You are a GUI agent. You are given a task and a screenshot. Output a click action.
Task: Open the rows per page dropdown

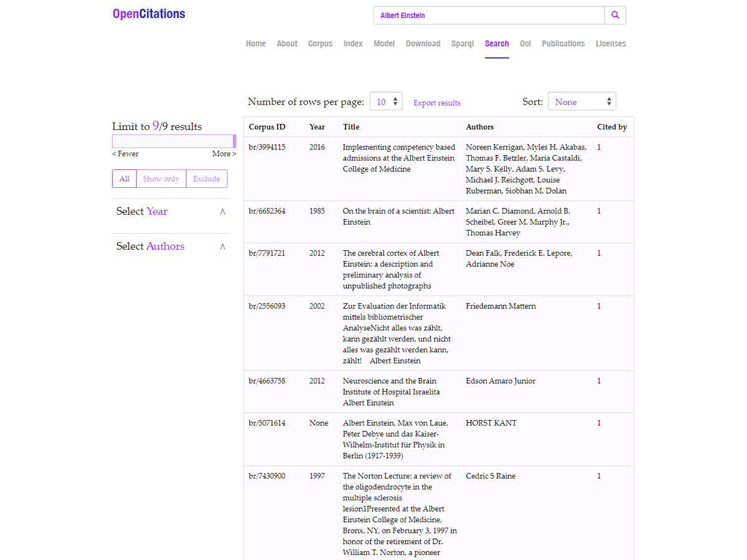pos(386,102)
